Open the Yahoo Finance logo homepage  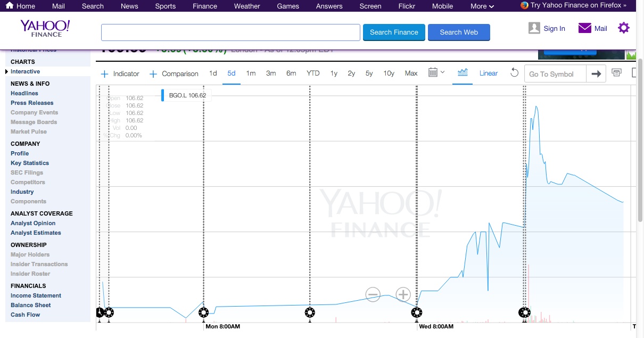coord(45,28)
